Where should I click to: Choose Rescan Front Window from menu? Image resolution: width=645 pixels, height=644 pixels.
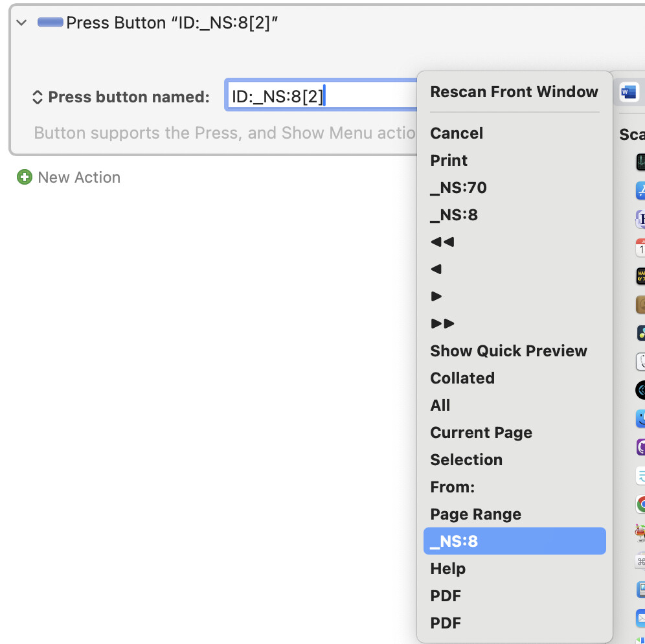click(514, 92)
